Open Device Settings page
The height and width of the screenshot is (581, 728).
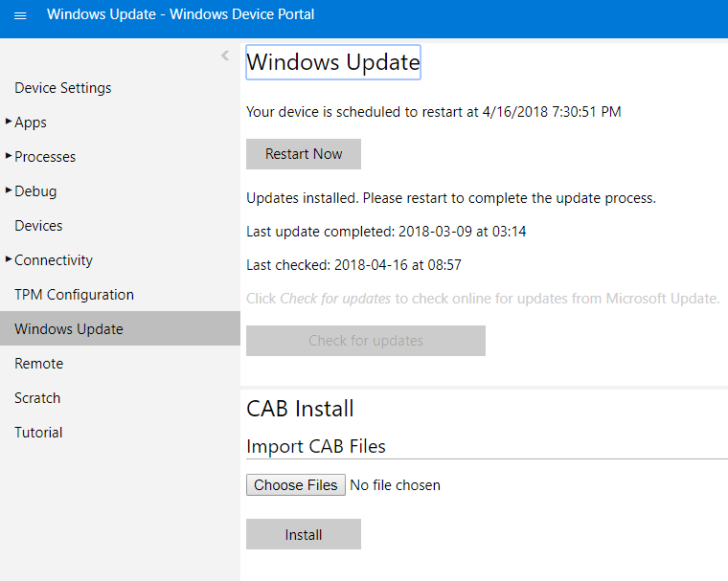(x=62, y=88)
